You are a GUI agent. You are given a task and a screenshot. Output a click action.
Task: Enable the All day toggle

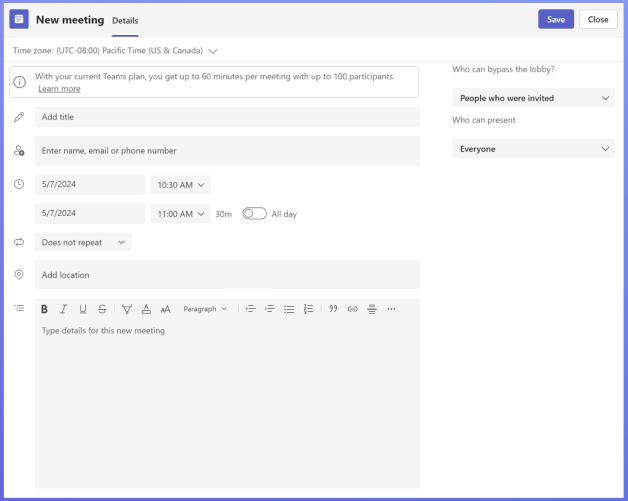click(x=254, y=213)
